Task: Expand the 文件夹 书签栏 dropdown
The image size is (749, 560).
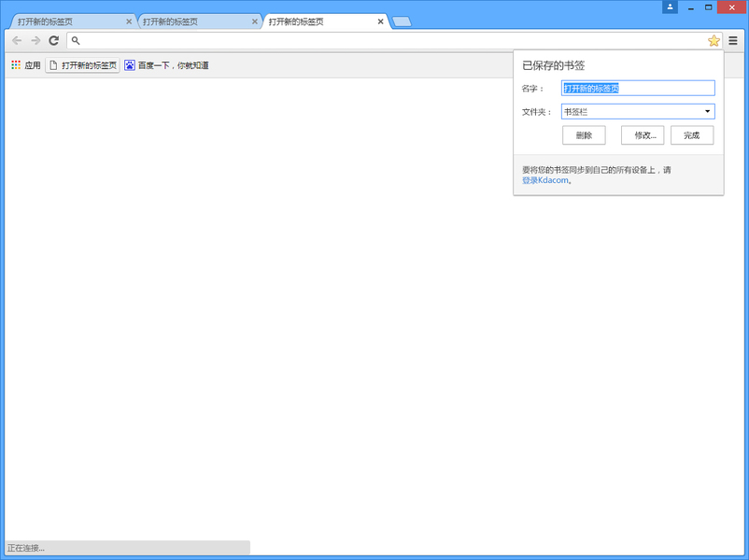Action: (x=638, y=112)
